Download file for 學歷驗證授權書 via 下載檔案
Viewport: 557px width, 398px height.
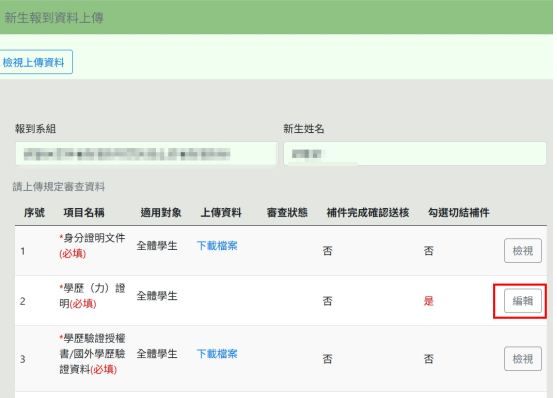[x=217, y=354]
